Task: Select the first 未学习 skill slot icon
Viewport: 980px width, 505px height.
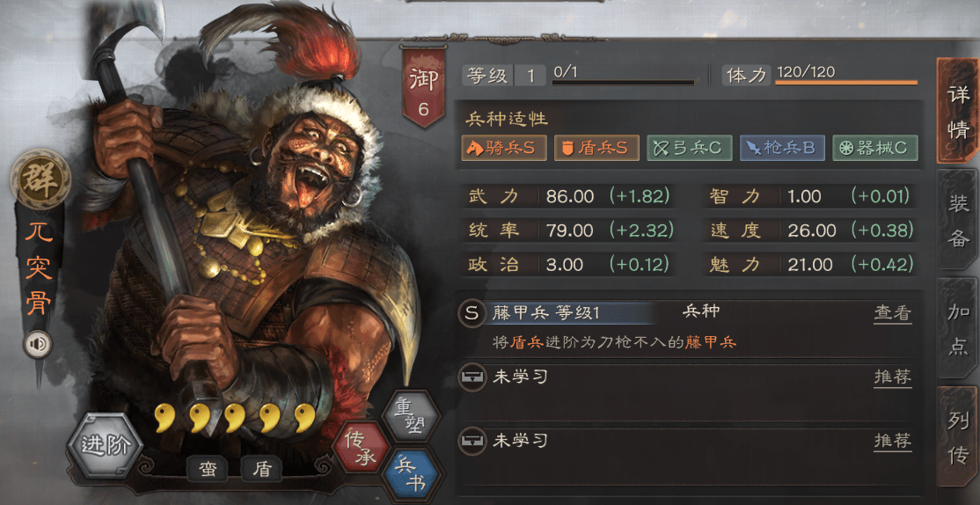Action: coord(472,377)
